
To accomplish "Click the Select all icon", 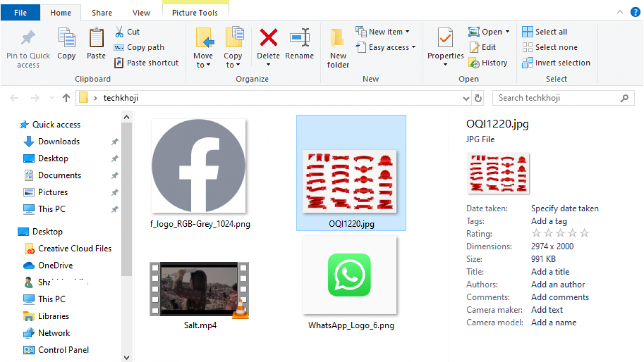I will pos(527,32).
